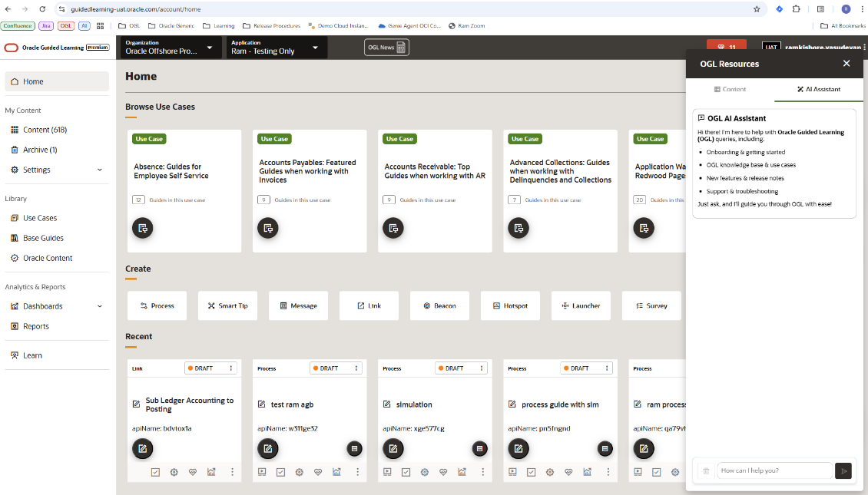Click the checkbox icon on test ram agb footer
Image resolution: width=868 pixels, height=495 pixels.
[x=280, y=472]
